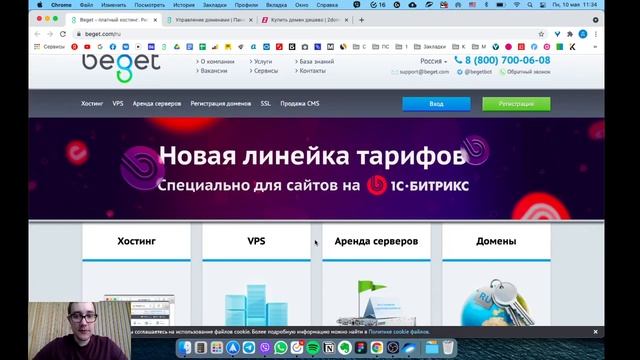Open the 'Справка' menu
This screenshot has width=640, height=360.
(327, 5)
